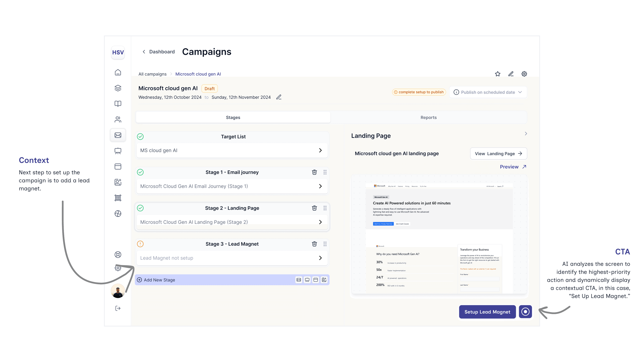
Task: Click Stage 2 green check status icon
Action: [140, 208]
